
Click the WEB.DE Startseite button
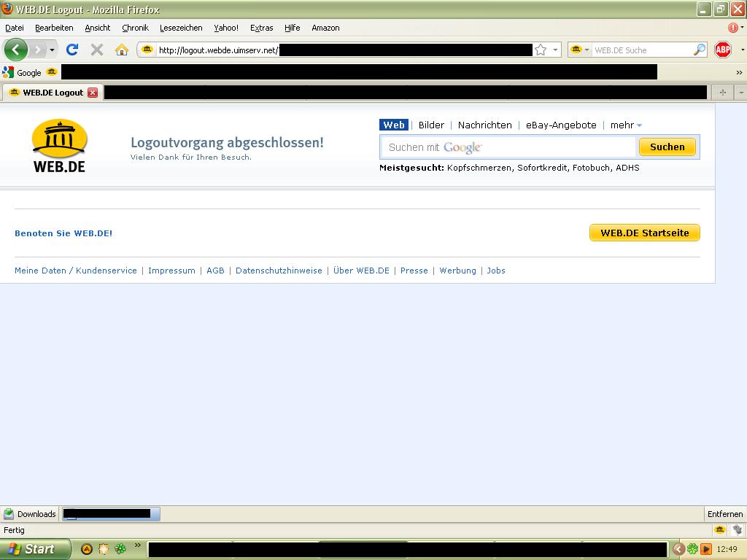645,233
